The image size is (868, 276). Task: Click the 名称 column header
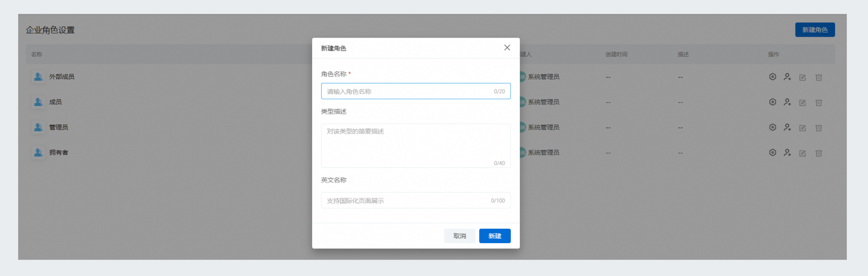(37, 54)
